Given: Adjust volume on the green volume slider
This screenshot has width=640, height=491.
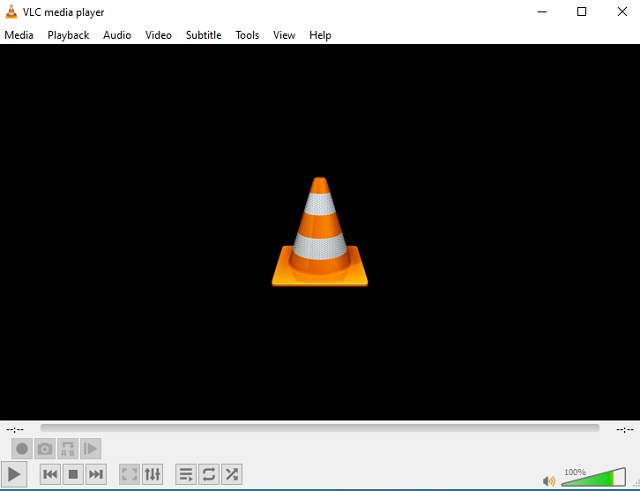Looking at the screenshot, I should pyautogui.click(x=593, y=477).
